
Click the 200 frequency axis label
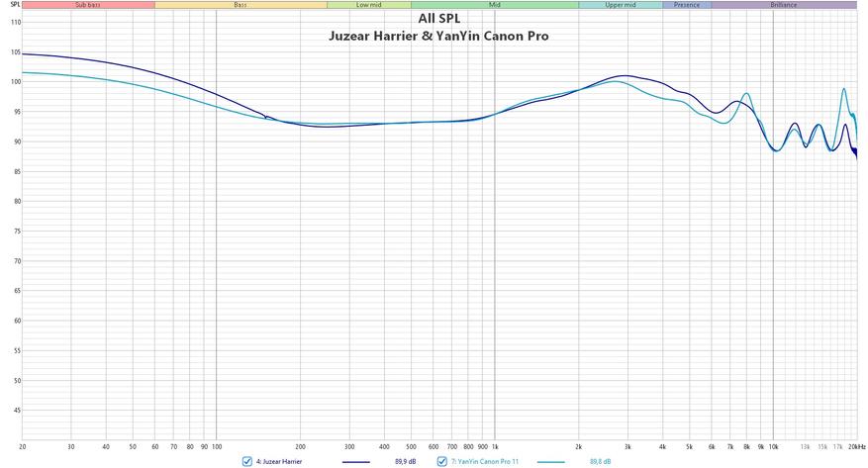[x=300, y=447]
